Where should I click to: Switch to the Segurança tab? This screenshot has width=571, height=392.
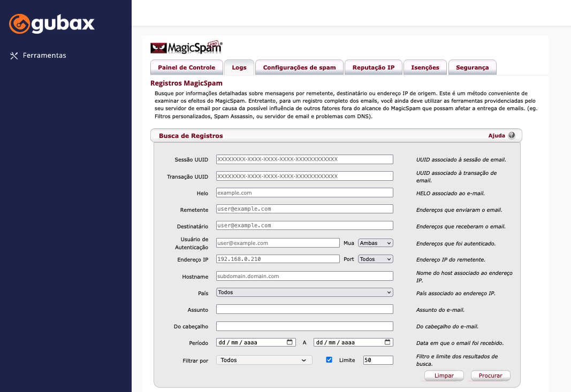[x=473, y=67]
